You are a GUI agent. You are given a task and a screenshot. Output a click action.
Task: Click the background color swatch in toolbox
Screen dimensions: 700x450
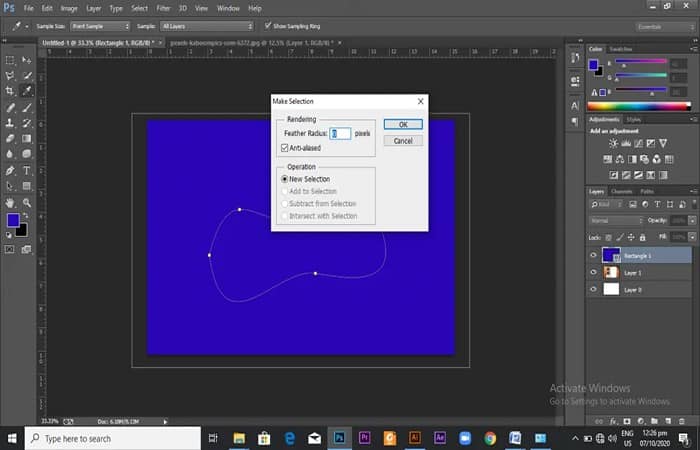point(22,231)
